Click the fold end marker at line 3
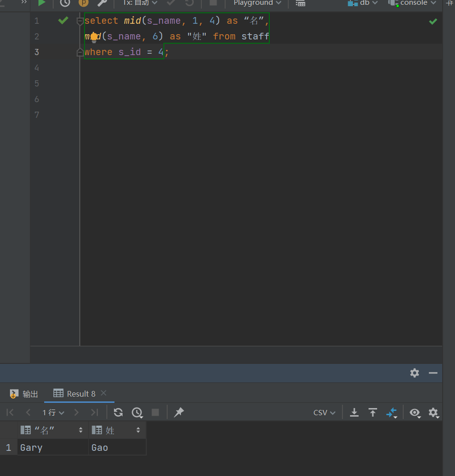The width and height of the screenshot is (455, 476). click(x=80, y=53)
